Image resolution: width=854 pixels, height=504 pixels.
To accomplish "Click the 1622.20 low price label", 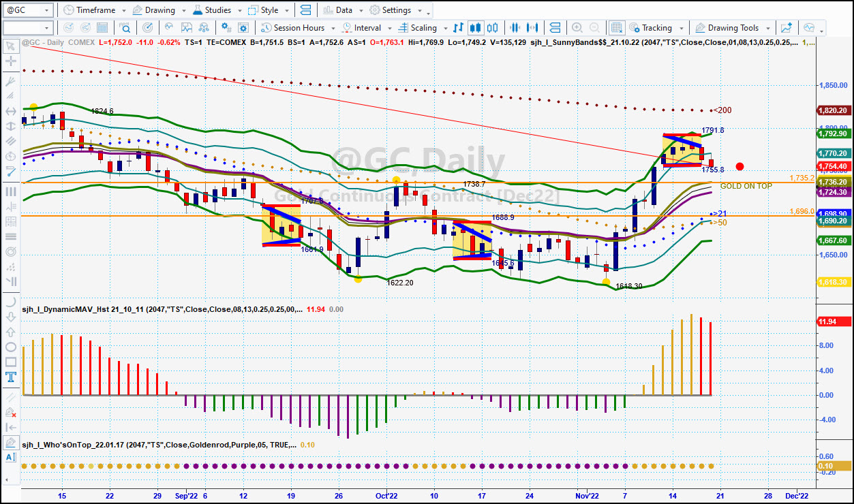I will click(400, 282).
